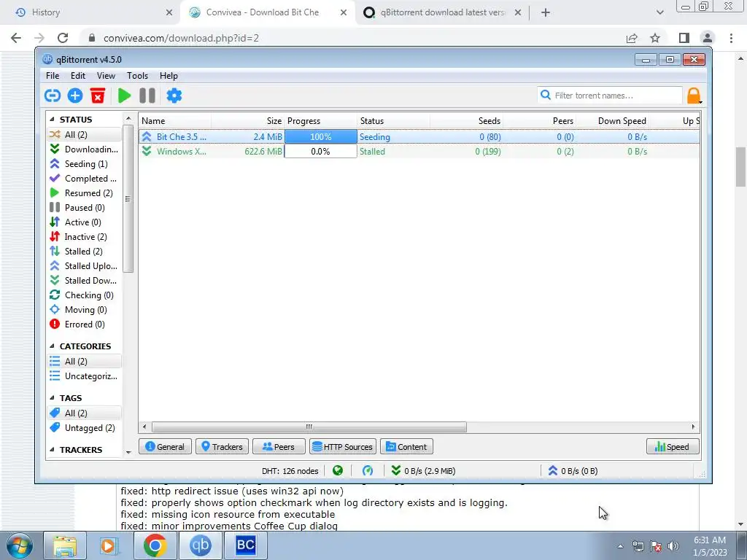Select All (2) under TAGS

pyautogui.click(x=85, y=413)
